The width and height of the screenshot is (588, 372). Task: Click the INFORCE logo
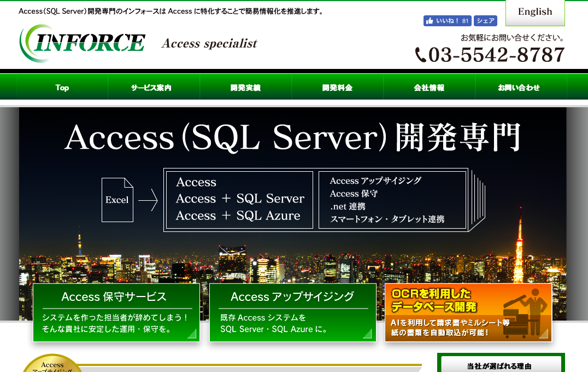point(82,43)
